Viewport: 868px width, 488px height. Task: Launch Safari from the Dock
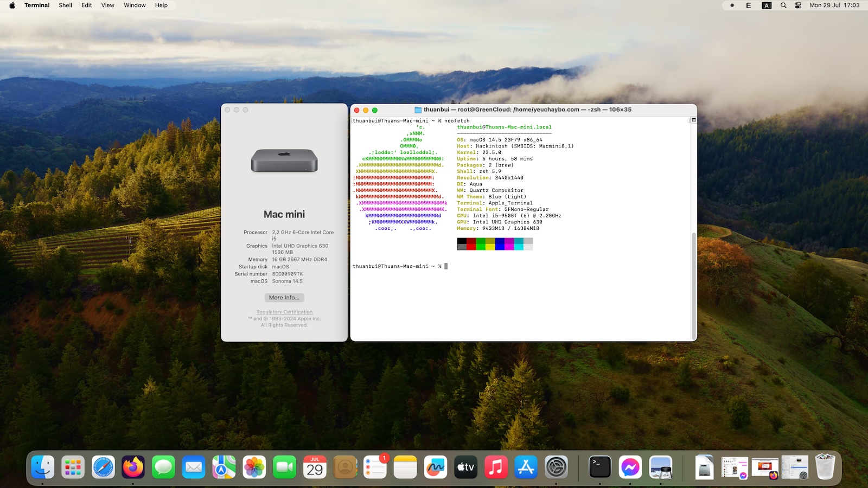(103, 466)
